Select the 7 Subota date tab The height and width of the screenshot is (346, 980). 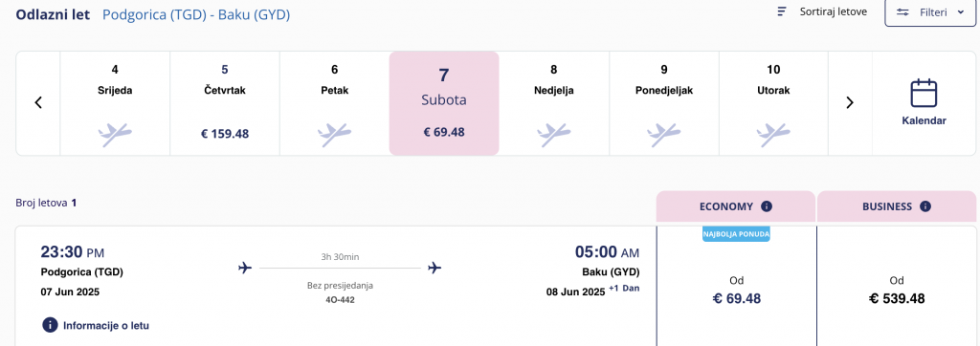444,103
